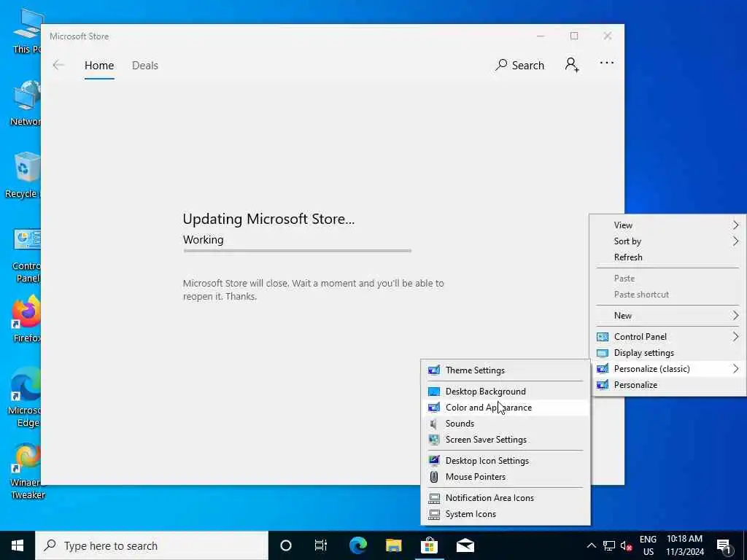This screenshot has height=560, width=747.
Task: Click the network tray icon
Action: (609, 545)
